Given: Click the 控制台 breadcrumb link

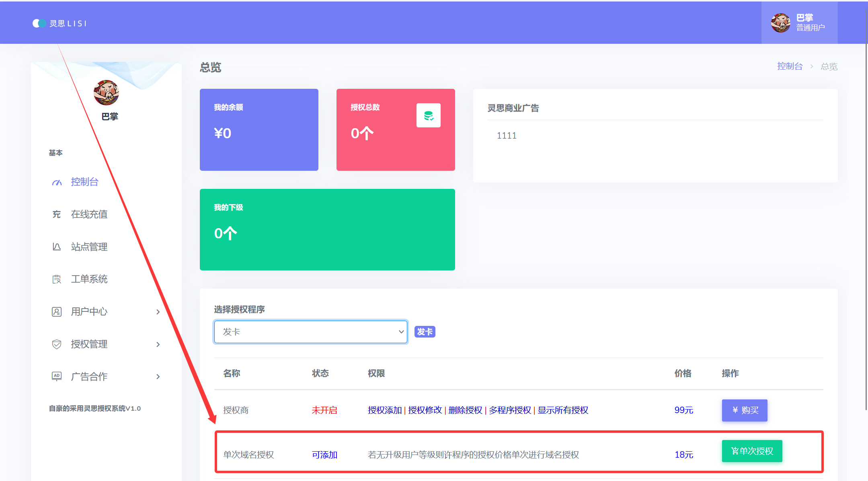Looking at the screenshot, I should (x=790, y=66).
